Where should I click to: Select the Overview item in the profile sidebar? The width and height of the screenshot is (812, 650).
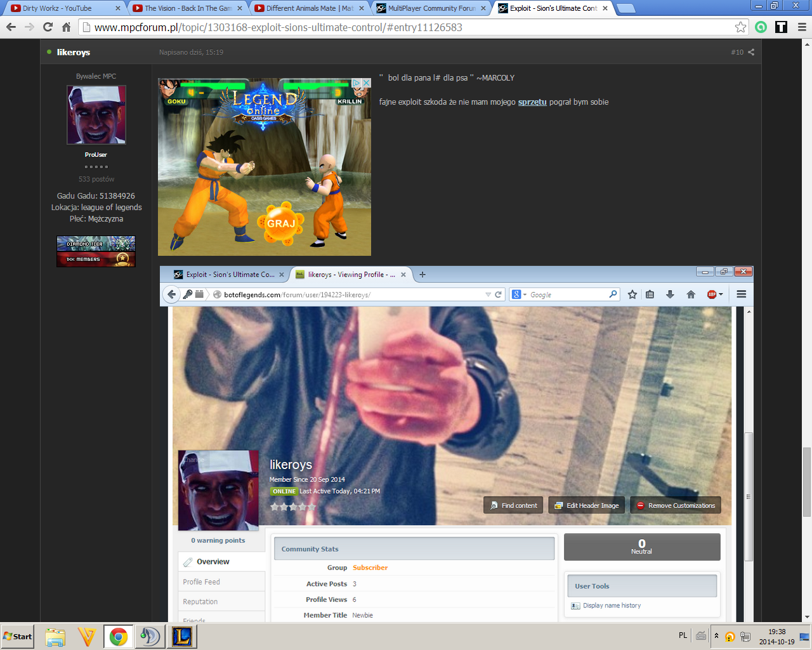point(222,562)
